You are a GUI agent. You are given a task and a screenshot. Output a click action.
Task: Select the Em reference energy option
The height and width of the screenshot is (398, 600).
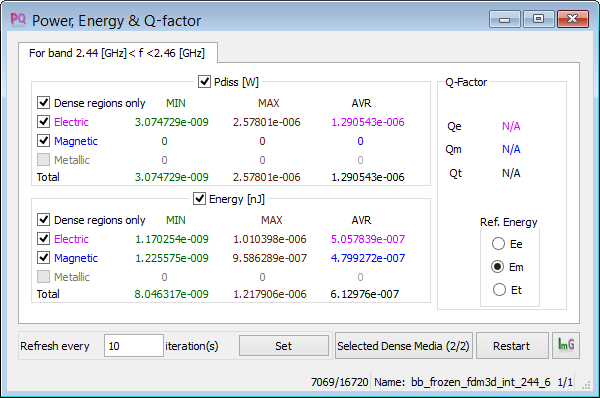[497, 267]
